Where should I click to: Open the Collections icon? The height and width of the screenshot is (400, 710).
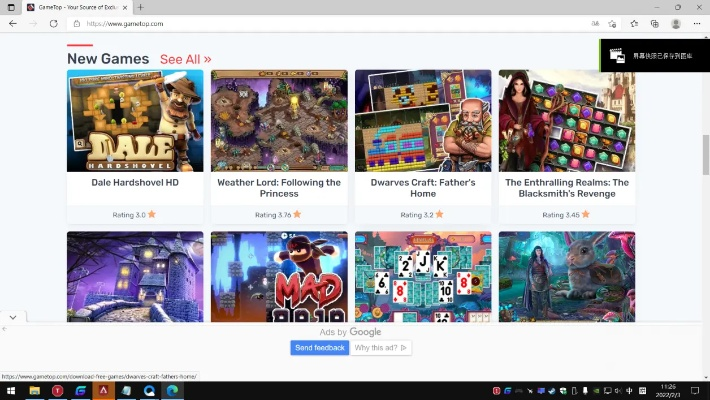[655, 24]
